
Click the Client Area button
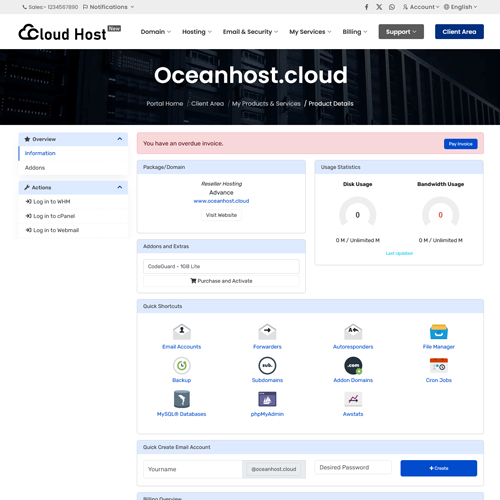click(459, 32)
